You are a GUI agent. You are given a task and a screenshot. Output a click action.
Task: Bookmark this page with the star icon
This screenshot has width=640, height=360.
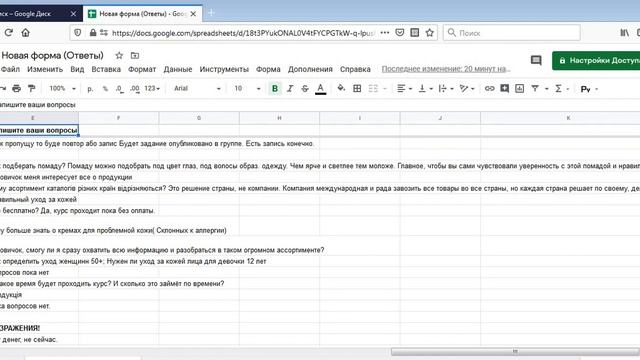coord(429,33)
